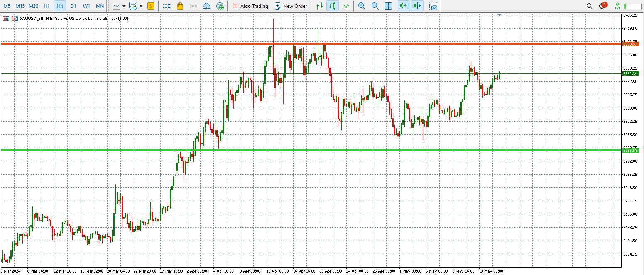The width and height of the screenshot is (644, 275).
Task: Take a chart screenshot with camera icon
Action: 433,6
